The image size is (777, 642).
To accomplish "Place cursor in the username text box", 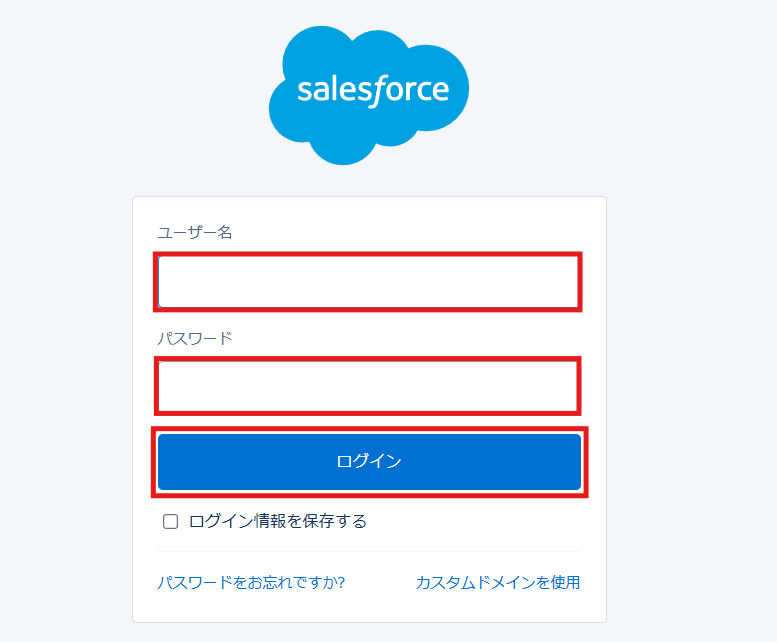I will point(368,282).
